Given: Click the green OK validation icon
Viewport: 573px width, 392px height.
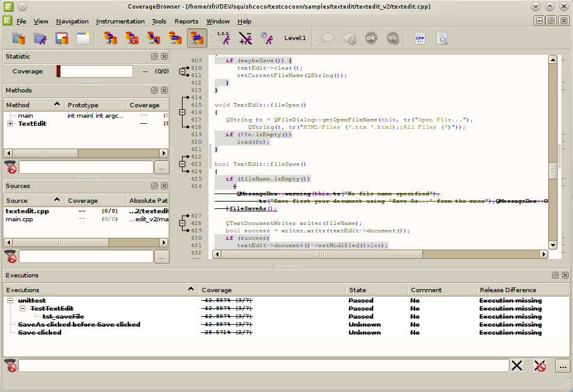Looking at the screenshot, I should [x=371, y=38].
